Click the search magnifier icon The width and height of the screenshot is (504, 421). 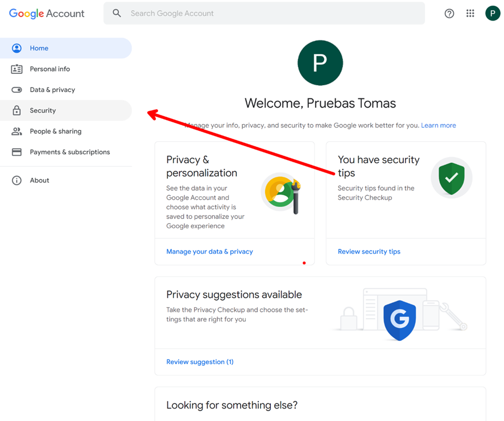[117, 13]
